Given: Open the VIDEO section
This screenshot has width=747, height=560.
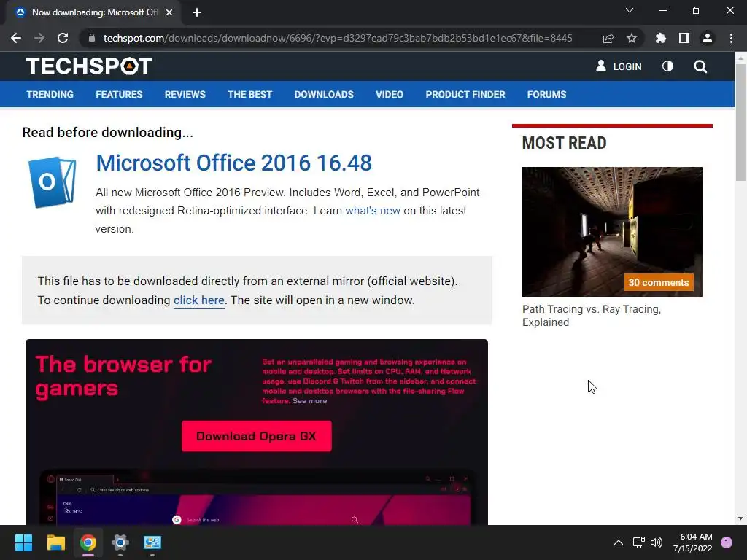Looking at the screenshot, I should point(390,94).
